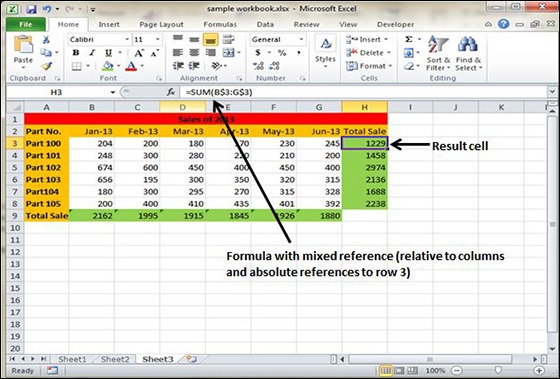This screenshot has width=560, height=379.
Task: Click the Insert Function fx icon
Action: (x=171, y=92)
